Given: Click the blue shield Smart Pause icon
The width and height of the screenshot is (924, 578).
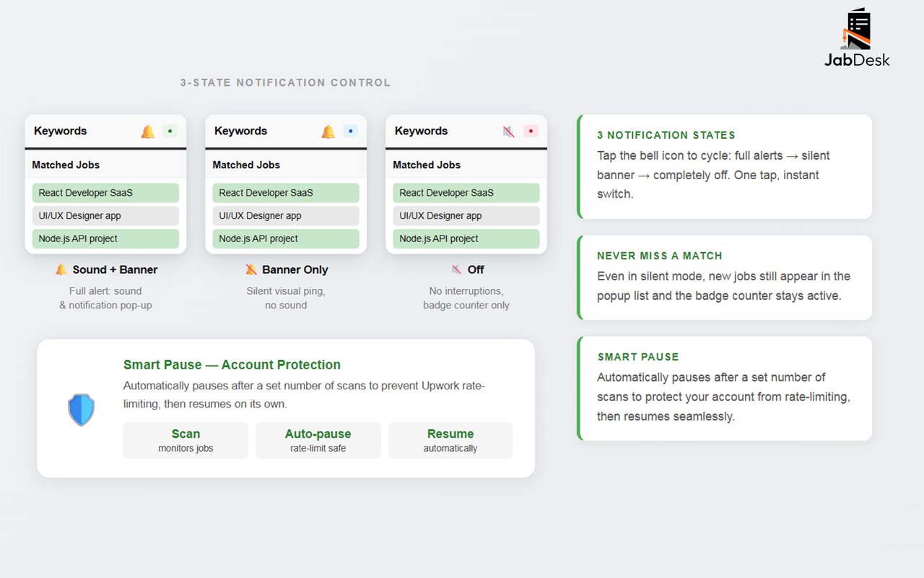Looking at the screenshot, I should [x=81, y=410].
